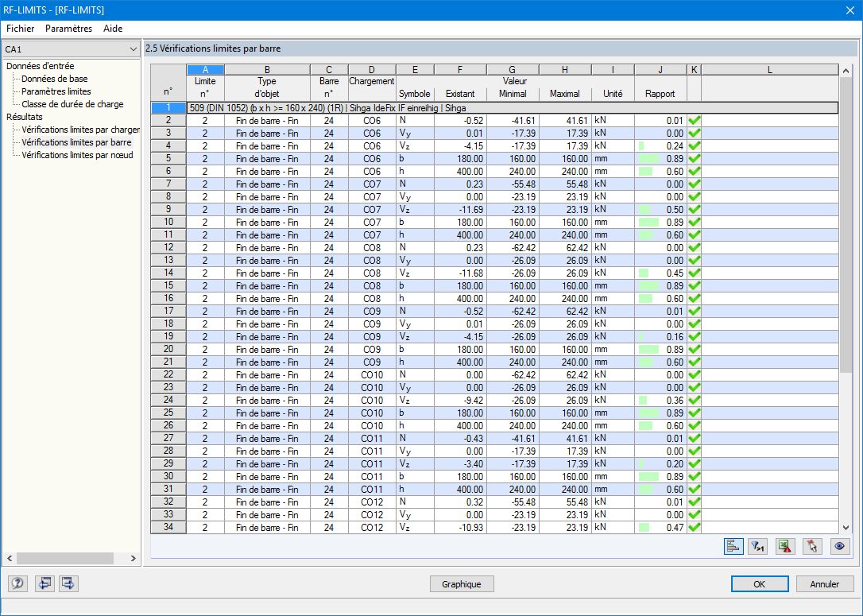Screen dimensions: 863x616
Task: Select Données de base in the tree
Action: click(x=55, y=79)
